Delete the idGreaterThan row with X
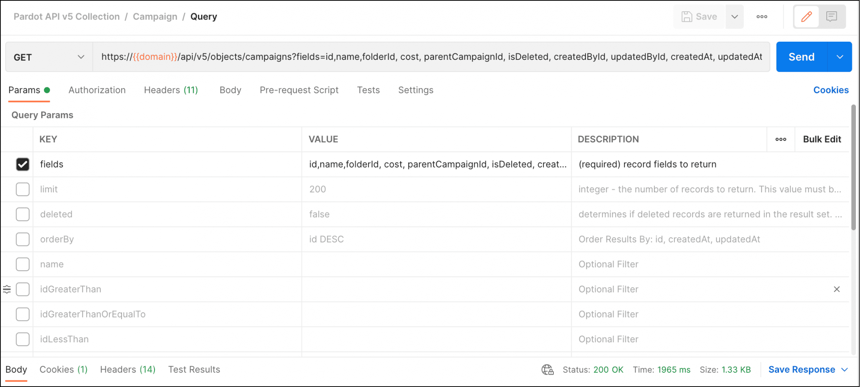Viewport: 868px width, 387px height. click(837, 289)
